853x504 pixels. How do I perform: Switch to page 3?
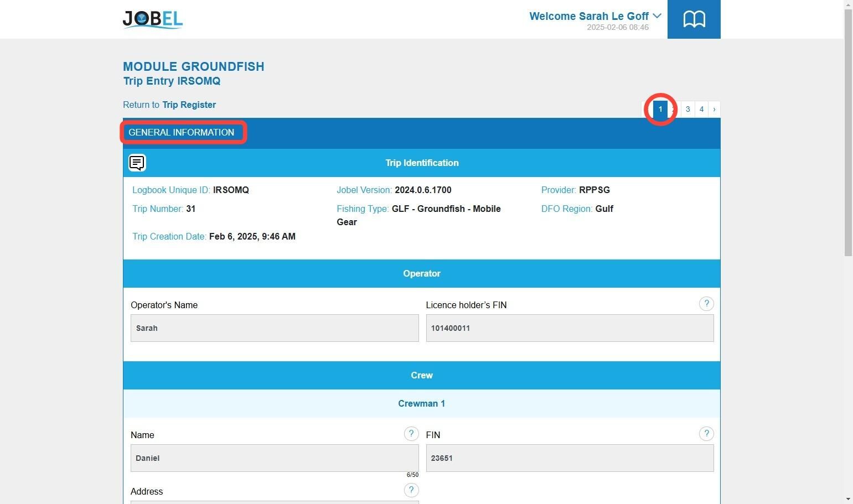click(688, 109)
